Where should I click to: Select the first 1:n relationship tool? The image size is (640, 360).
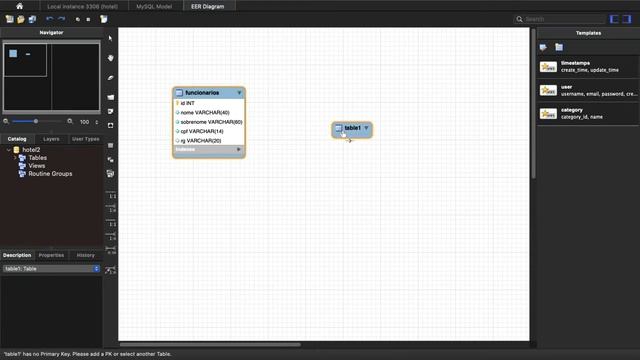(111, 208)
